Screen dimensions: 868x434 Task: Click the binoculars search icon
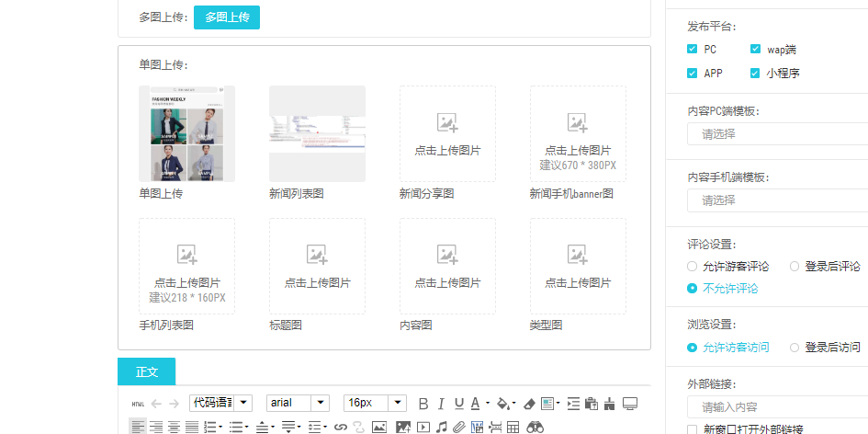[x=535, y=427]
